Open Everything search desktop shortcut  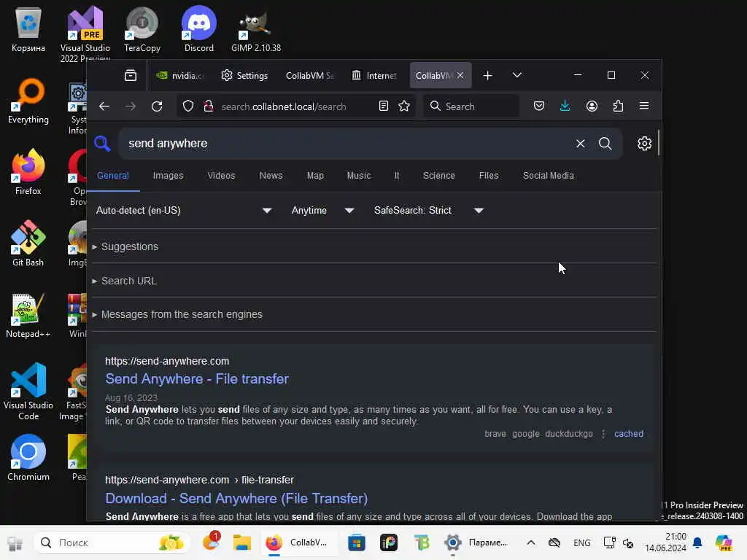[28, 101]
